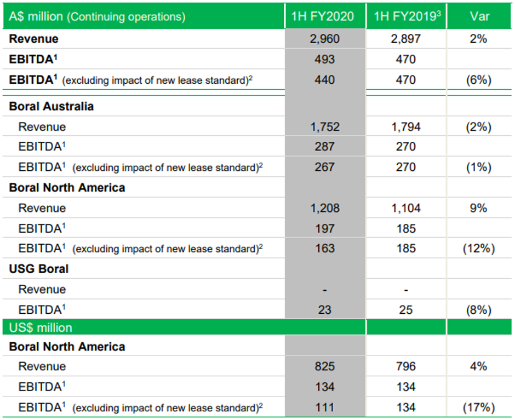Click the (8%) variance cell

click(x=479, y=310)
